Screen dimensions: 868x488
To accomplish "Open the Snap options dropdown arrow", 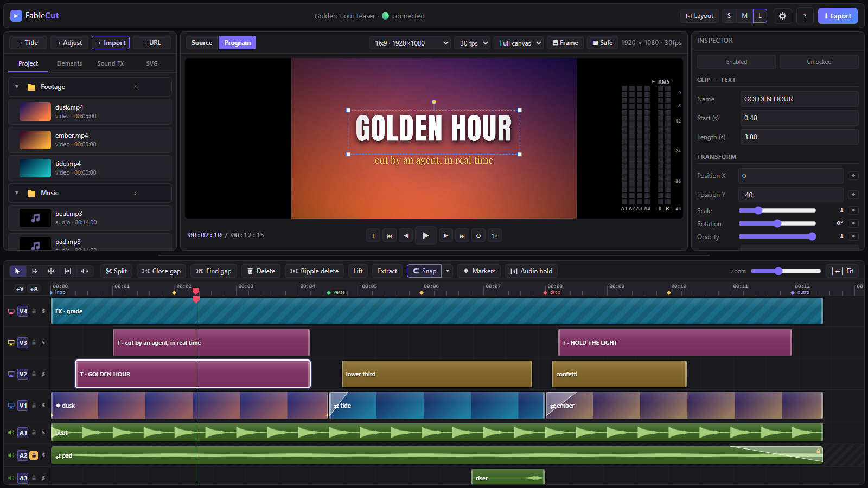I will click(x=448, y=271).
